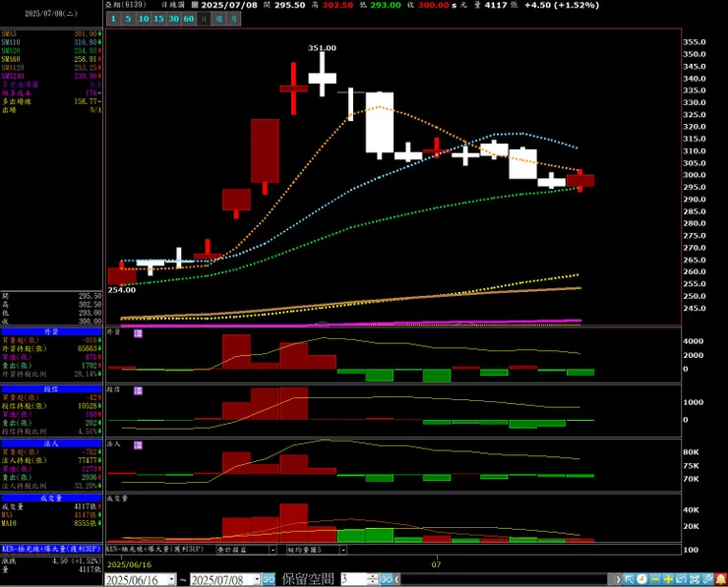This screenshot has width=728, height=587.
Task: Click the SMA240 moving average label
Action: (13, 76)
